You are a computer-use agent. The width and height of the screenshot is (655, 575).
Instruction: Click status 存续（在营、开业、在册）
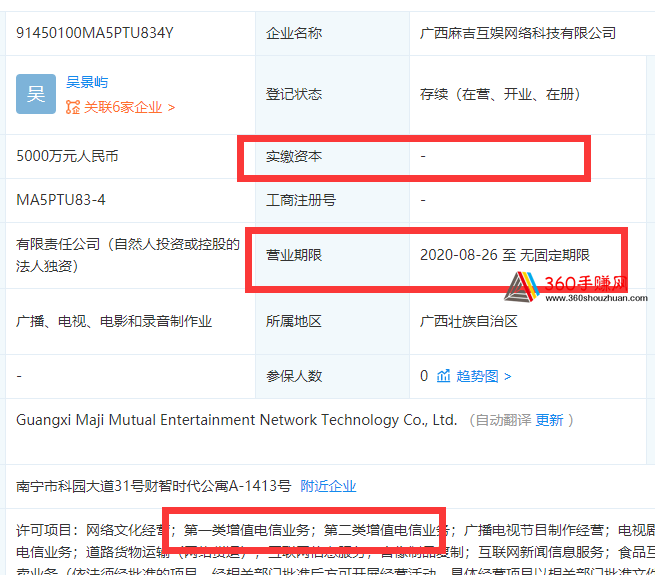click(x=500, y=94)
